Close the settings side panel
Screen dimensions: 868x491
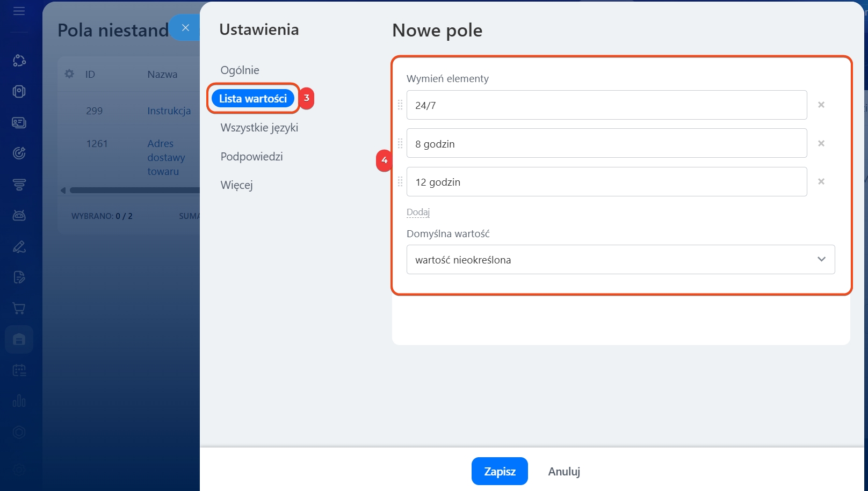(x=185, y=28)
